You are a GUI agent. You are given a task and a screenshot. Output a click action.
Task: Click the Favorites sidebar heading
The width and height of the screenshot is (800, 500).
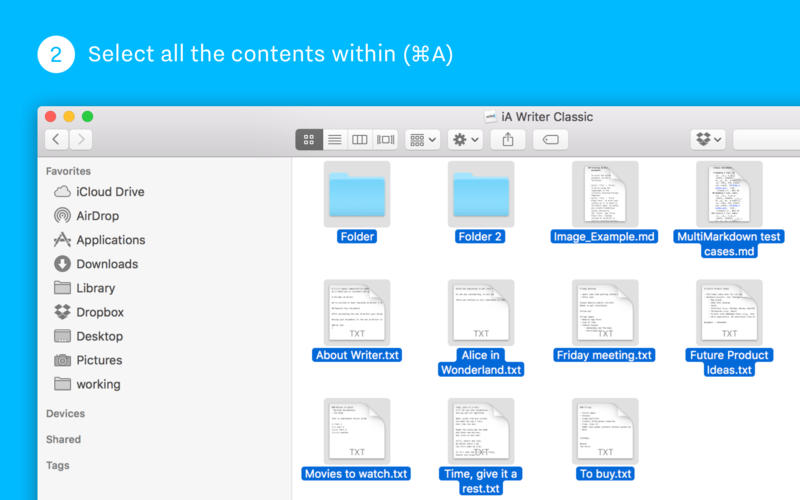pyautogui.click(x=68, y=171)
